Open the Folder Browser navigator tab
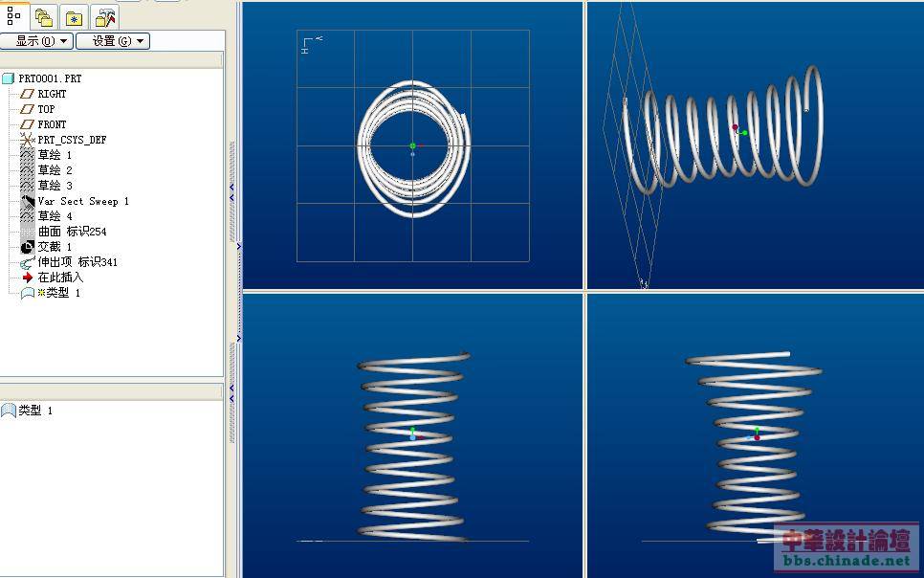Image resolution: width=924 pixels, height=578 pixels. [x=44, y=16]
